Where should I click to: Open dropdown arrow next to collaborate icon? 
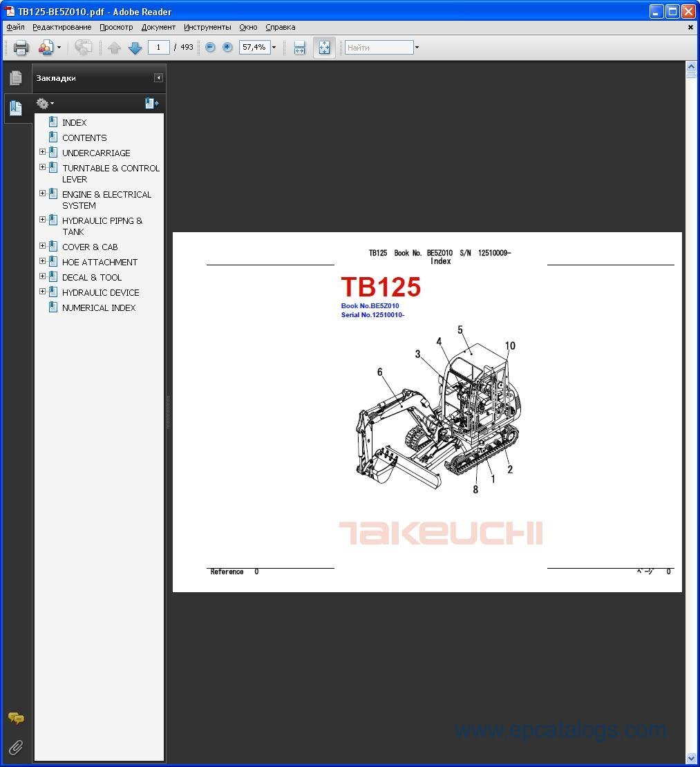[59, 48]
